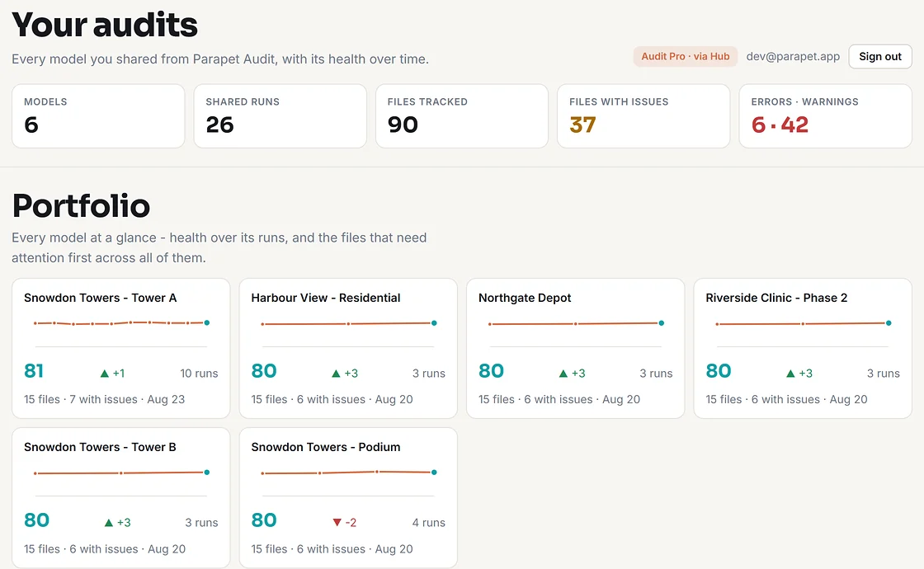Click the up-trend triangle on Tower A
Image resolution: width=924 pixels, height=569 pixels.
coord(104,374)
